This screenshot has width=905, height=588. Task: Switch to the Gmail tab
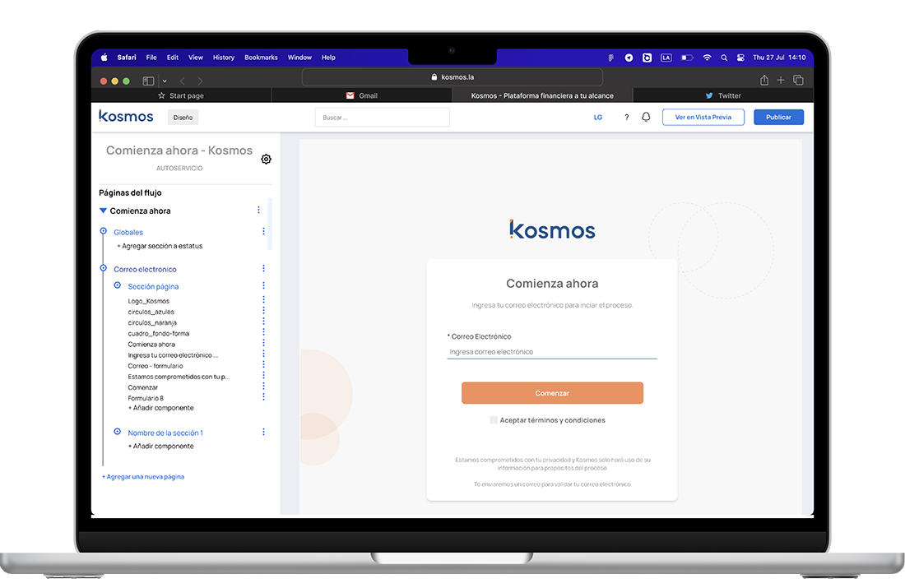click(361, 95)
